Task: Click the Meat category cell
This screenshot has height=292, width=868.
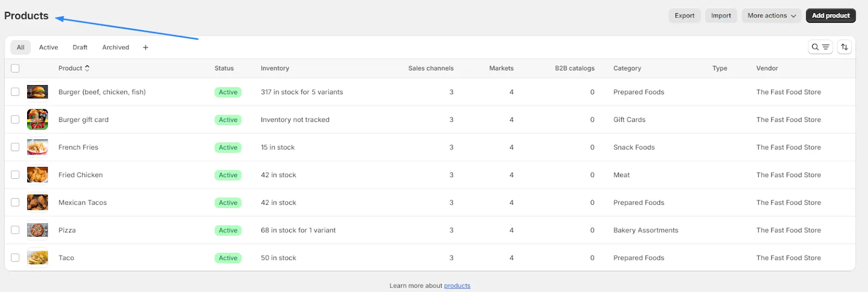Action: [622, 175]
